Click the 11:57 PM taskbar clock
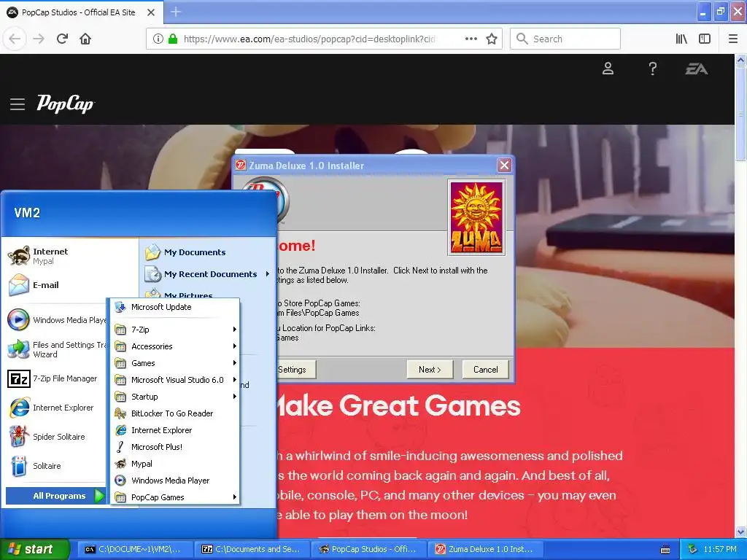Image resolution: width=747 pixels, height=560 pixels. point(720,549)
